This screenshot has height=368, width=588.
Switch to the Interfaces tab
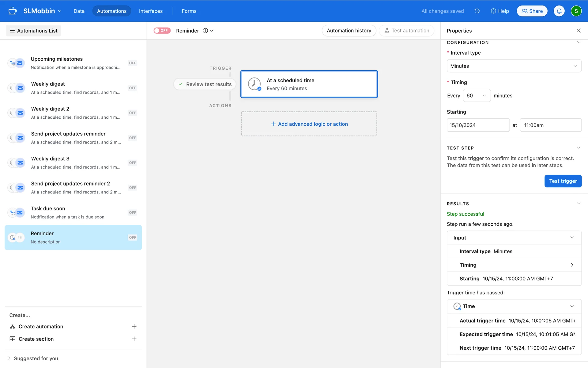pos(151,11)
